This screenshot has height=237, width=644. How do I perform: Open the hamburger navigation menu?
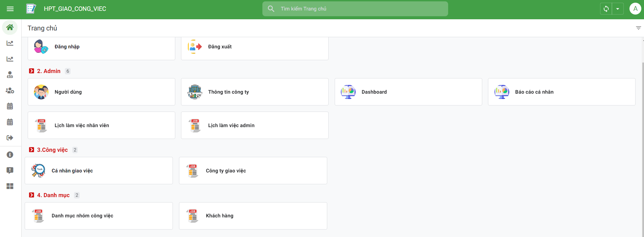(x=10, y=9)
